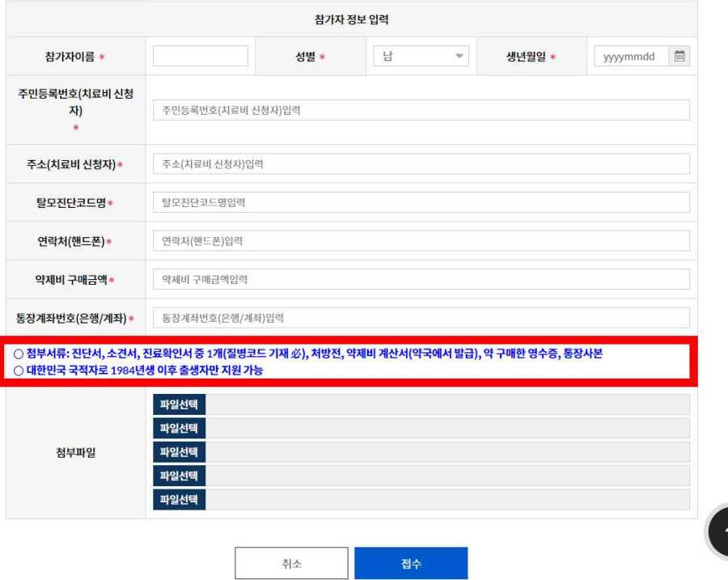
Task: Click the 주소(치료비 신청자) input field
Action: click(421, 164)
